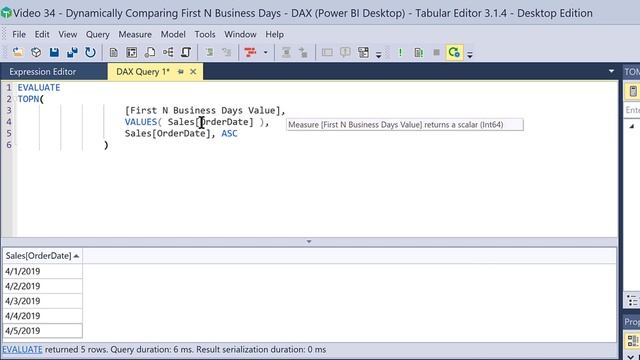Click the C# script scroll icon

point(186,52)
